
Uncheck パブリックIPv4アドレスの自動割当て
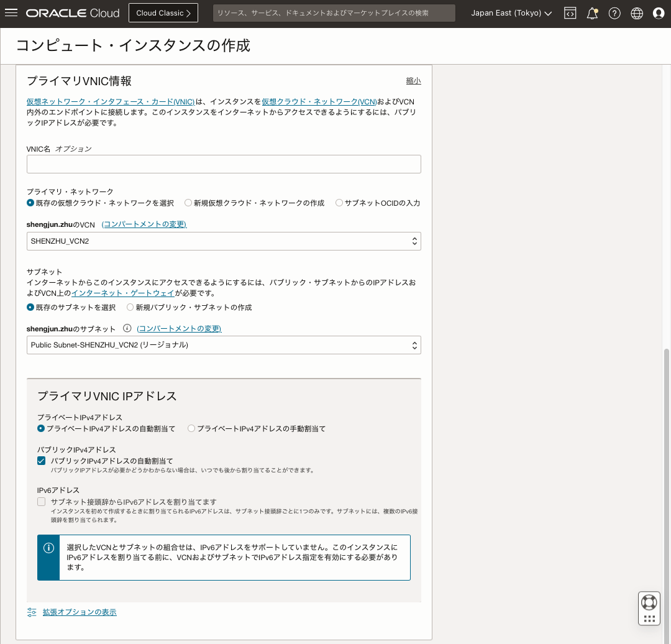41,461
